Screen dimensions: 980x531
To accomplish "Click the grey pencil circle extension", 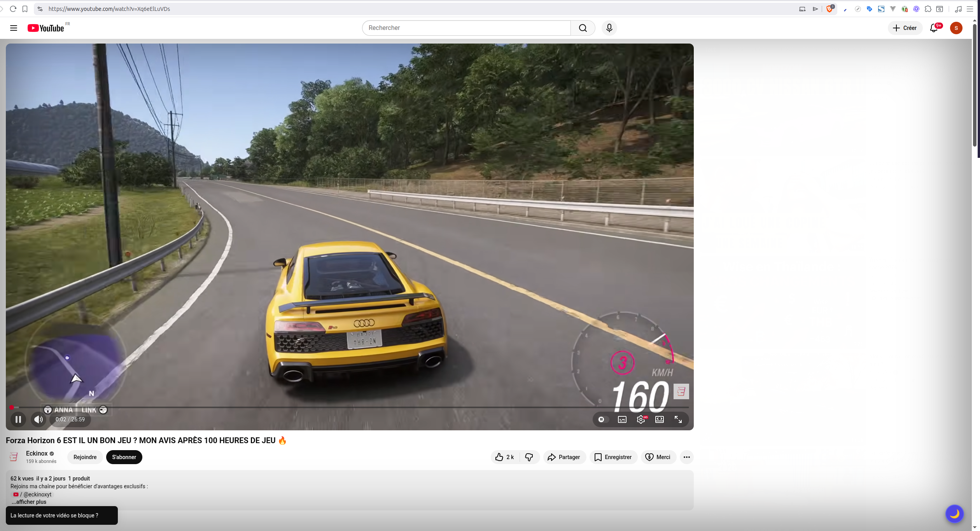I will point(857,9).
